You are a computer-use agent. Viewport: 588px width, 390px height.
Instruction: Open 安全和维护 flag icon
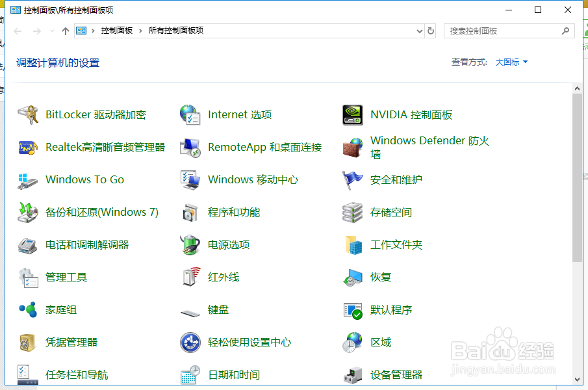353,180
